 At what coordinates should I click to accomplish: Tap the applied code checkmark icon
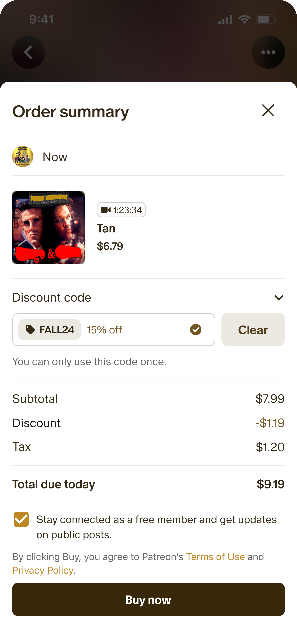click(x=196, y=330)
